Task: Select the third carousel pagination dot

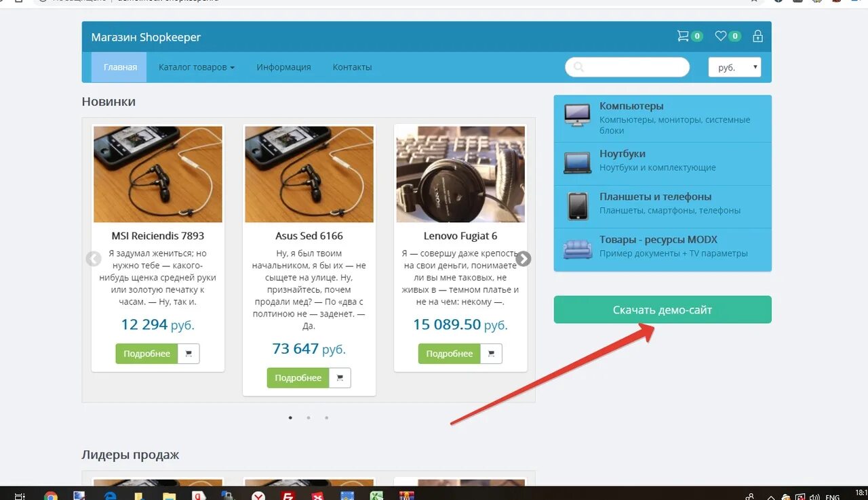Action: (x=326, y=417)
